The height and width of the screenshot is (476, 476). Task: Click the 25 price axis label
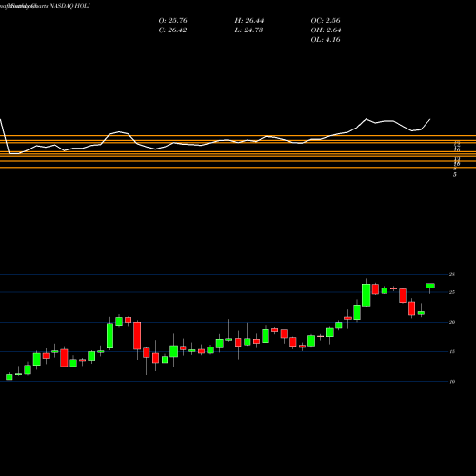(452, 292)
